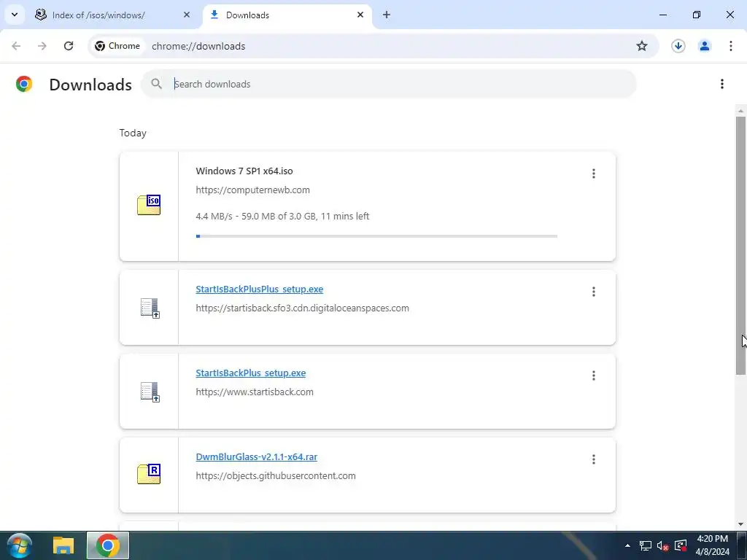Image resolution: width=747 pixels, height=560 pixels.
Task: Click the StartIsBackPlus_setup.exe file icon
Action: [150, 392]
